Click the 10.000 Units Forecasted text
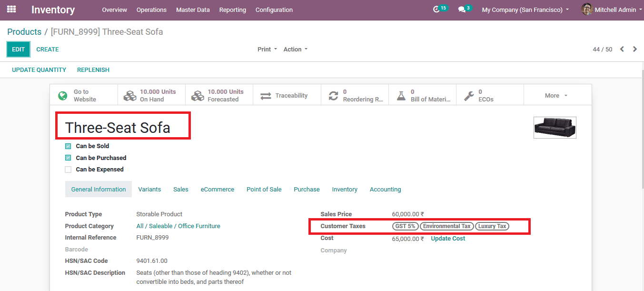This screenshot has width=644, height=291. pos(226,96)
